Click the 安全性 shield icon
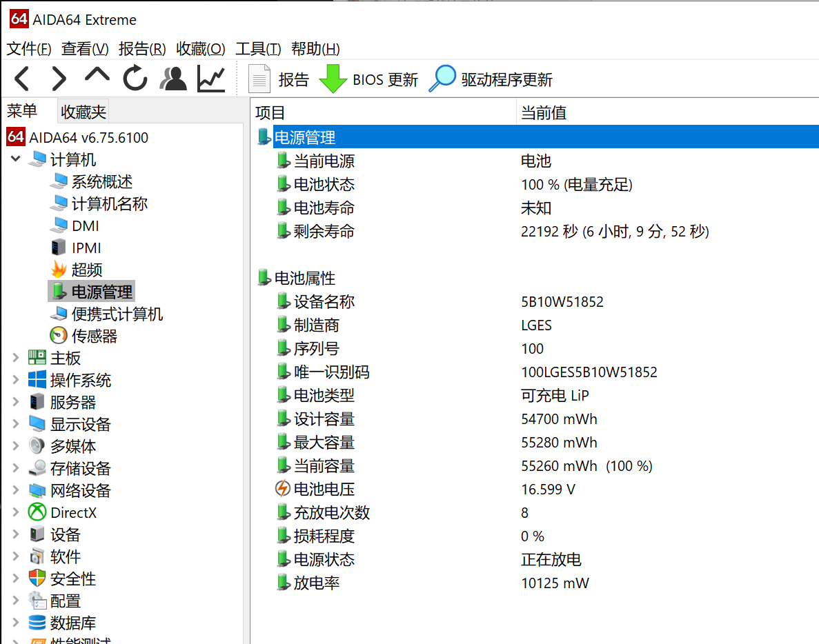819x644 pixels. 37,578
